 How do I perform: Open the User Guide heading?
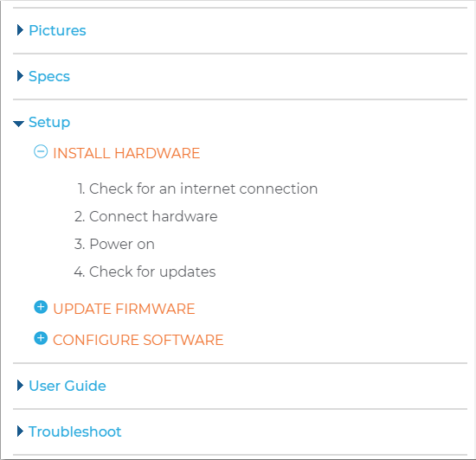point(68,386)
